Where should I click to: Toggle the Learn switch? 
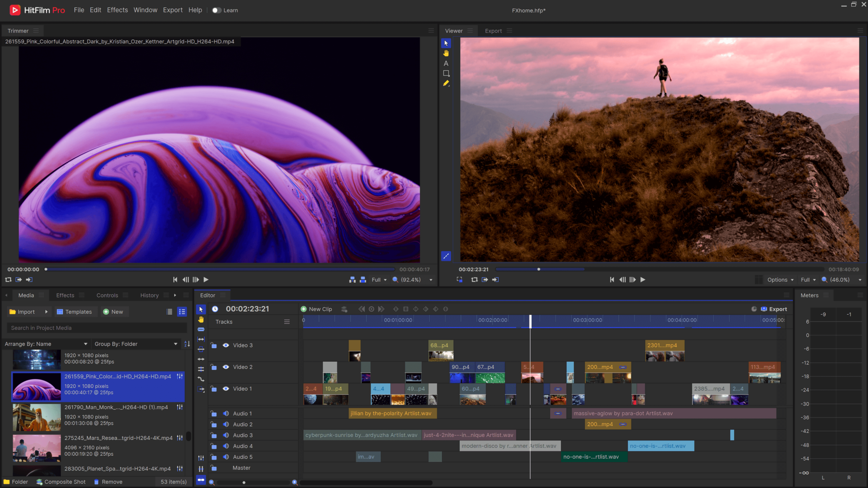217,10
